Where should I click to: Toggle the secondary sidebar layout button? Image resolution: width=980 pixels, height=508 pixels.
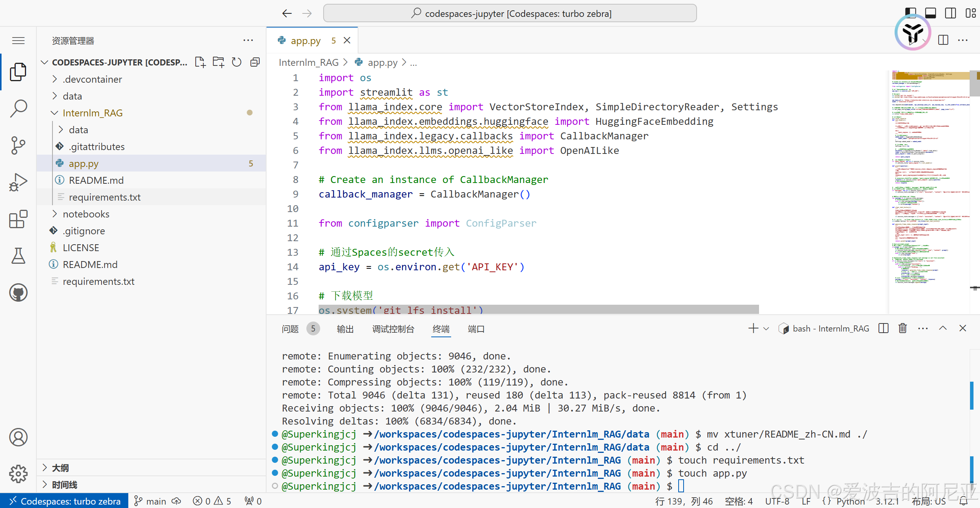pos(950,13)
